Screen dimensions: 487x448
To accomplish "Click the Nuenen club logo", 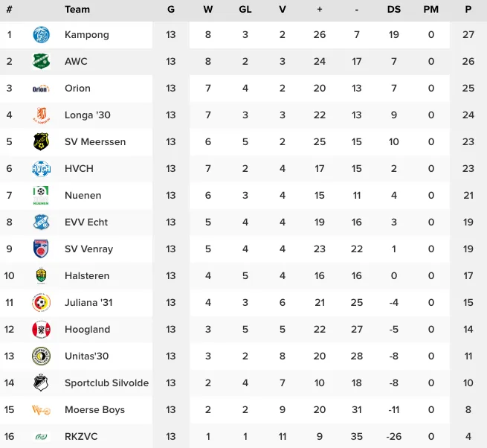I will [x=41, y=196].
